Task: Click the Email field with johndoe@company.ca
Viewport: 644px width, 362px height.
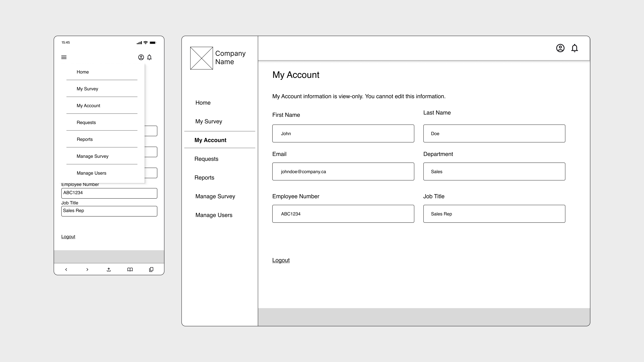Action: pyautogui.click(x=343, y=171)
